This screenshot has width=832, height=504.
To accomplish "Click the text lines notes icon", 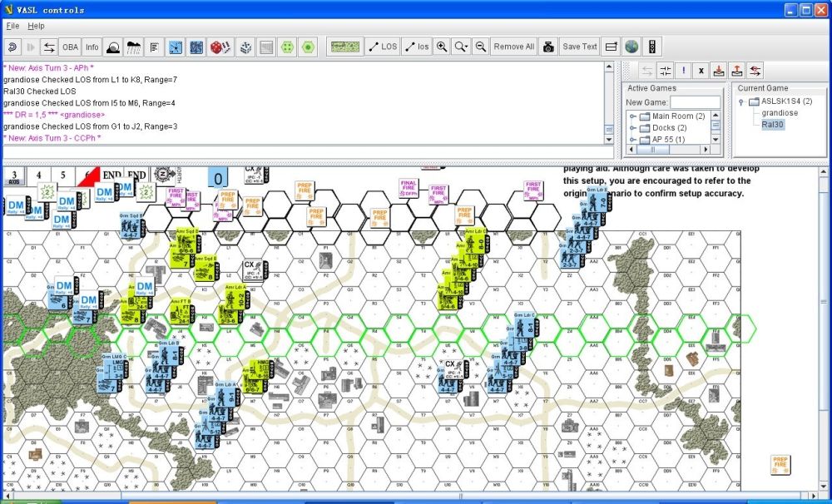I will click(154, 47).
